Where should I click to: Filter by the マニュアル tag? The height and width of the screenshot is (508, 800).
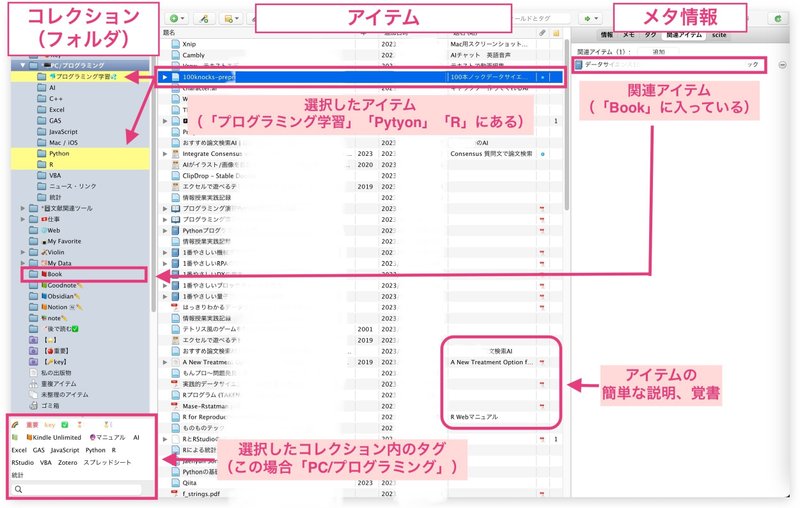click(x=108, y=438)
